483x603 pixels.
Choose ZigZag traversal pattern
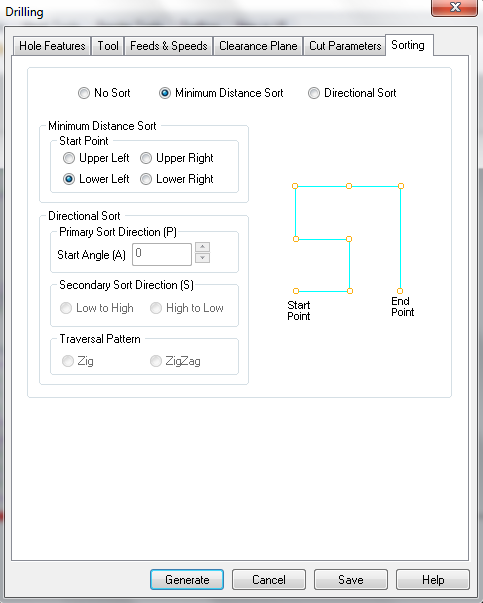pyautogui.click(x=156, y=361)
